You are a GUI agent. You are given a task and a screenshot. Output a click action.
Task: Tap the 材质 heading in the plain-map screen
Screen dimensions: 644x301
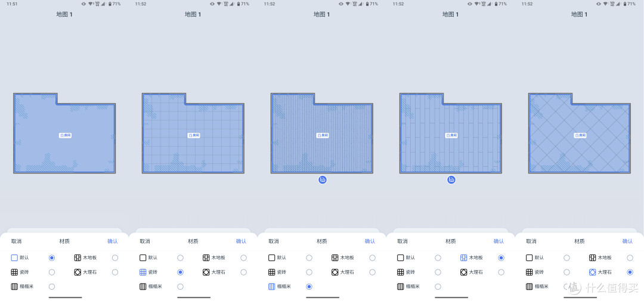click(x=64, y=241)
